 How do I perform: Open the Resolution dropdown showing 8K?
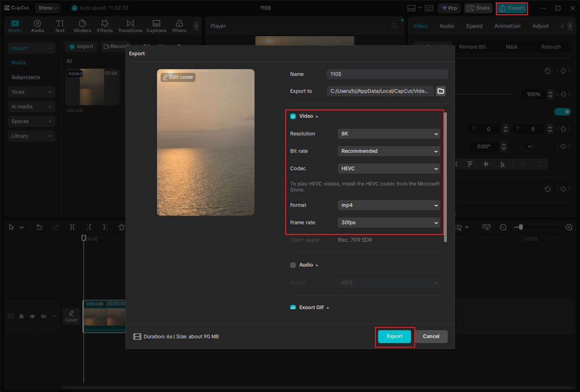pyautogui.click(x=388, y=133)
